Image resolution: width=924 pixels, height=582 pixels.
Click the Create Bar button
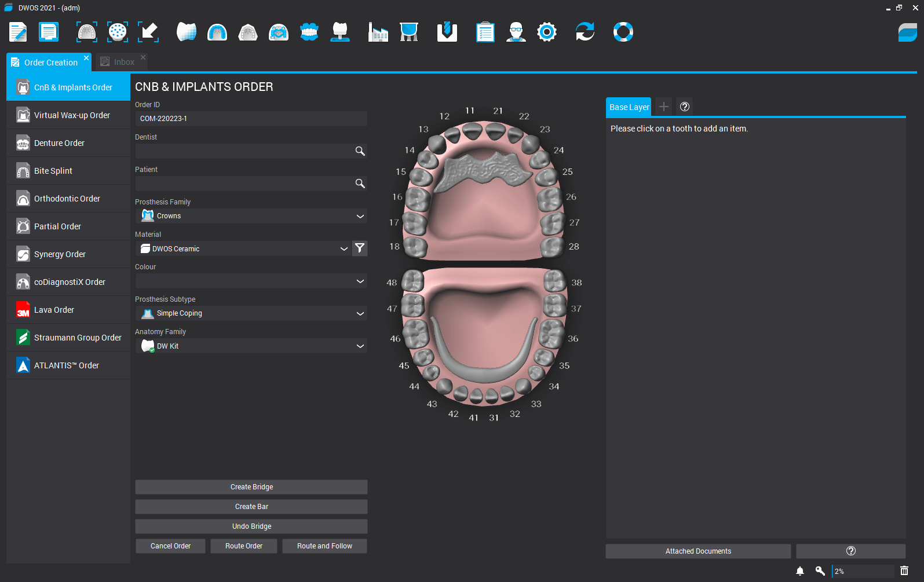coord(251,507)
